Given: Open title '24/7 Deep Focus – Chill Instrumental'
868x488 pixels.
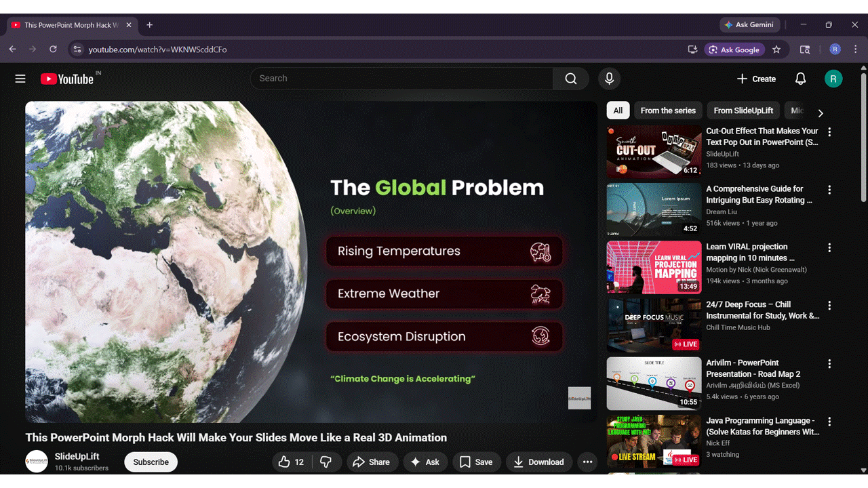Looking at the screenshot, I should [x=762, y=310].
